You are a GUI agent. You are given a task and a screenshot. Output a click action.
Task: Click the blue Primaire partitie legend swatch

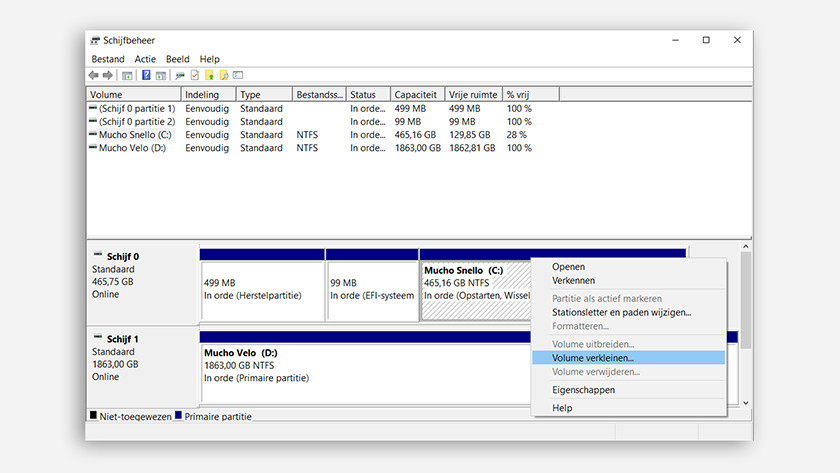coord(178,415)
